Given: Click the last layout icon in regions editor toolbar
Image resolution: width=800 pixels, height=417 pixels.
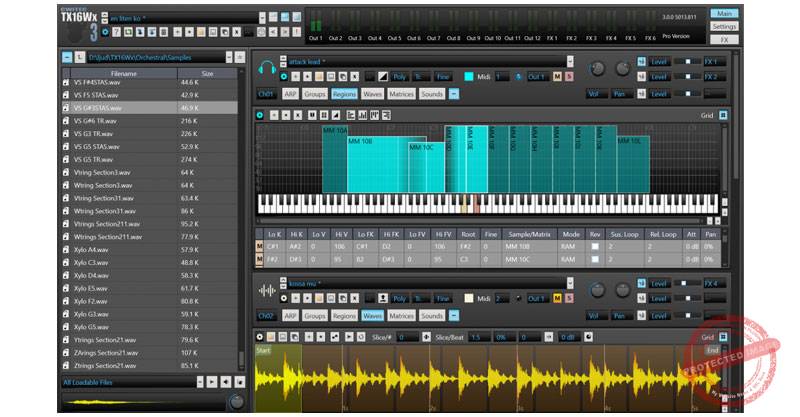Looking at the screenshot, I should [x=386, y=115].
